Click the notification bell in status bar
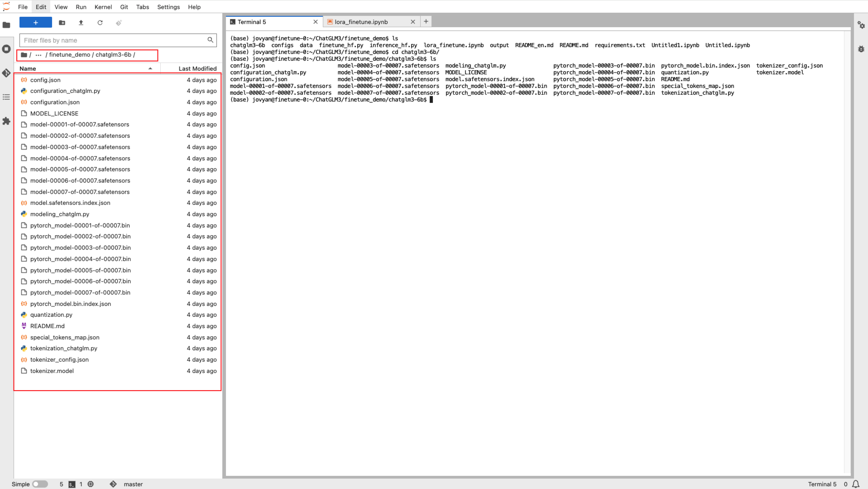The width and height of the screenshot is (868, 489). pyautogui.click(x=856, y=484)
